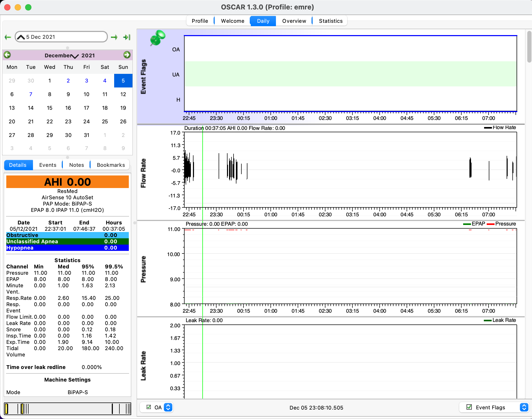The image size is (532, 419).
Task: Select the Details tab in left panel
Action: [x=18, y=165]
